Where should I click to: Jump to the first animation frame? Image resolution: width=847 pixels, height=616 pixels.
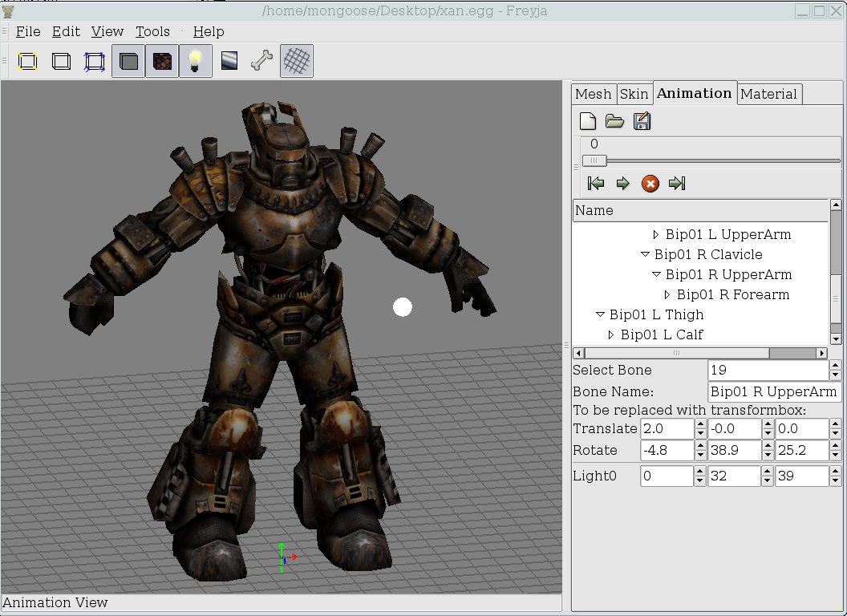point(596,184)
